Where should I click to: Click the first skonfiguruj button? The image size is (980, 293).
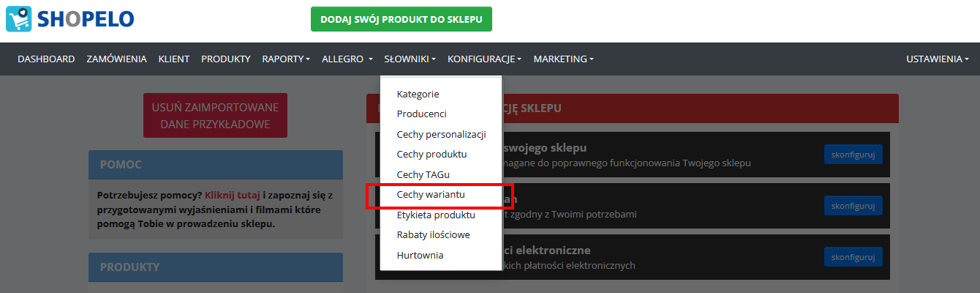coord(853,155)
